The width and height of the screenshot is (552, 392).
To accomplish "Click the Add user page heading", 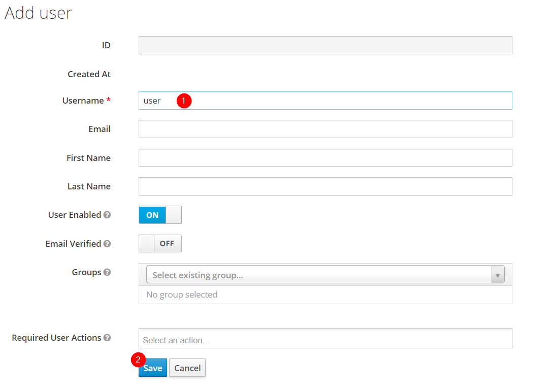I will point(39,13).
